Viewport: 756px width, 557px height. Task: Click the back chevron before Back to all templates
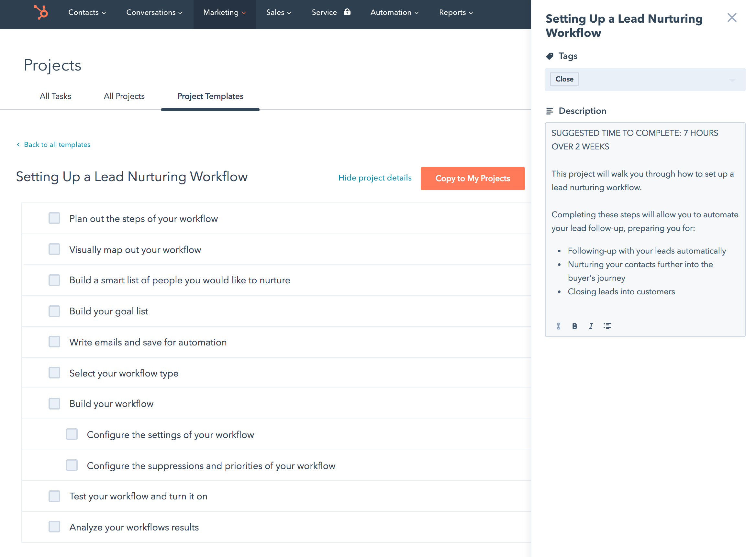coord(18,144)
